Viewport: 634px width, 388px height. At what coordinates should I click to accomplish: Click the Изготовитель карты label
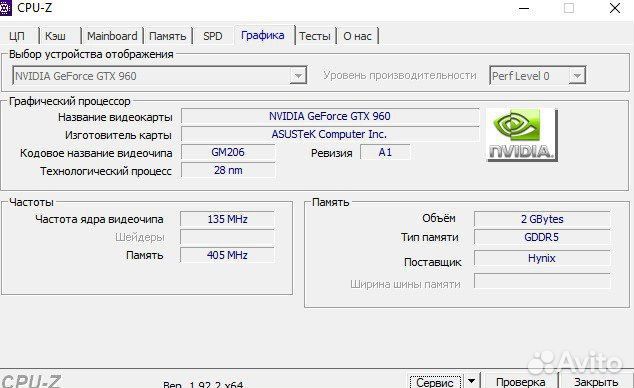pyautogui.click(x=118, y=135)
